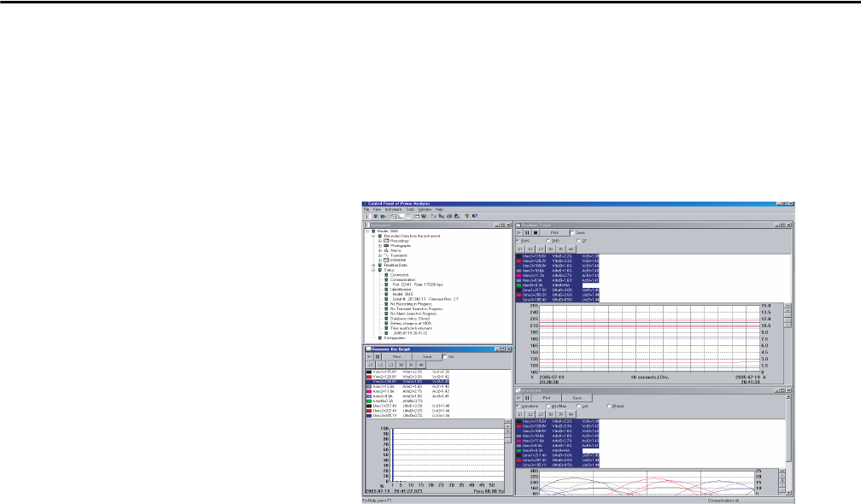Screen dimensions: 861x504
Task: Collapse the Status tree node
Action: coord(373,271)
